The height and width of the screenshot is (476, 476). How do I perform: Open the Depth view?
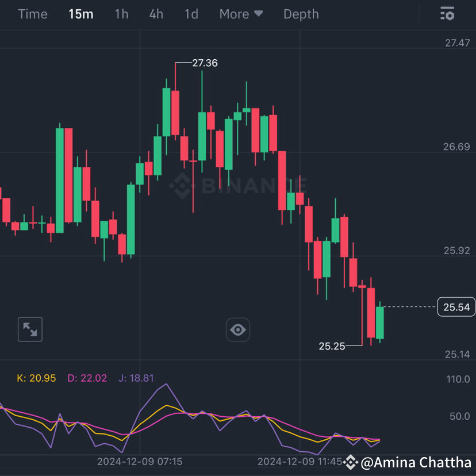301,14
